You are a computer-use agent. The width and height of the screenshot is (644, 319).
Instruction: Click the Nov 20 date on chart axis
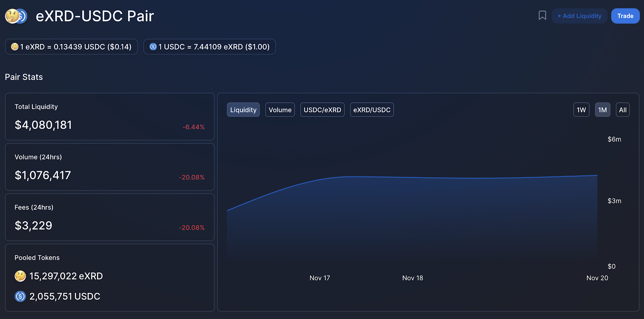[597, 278]
